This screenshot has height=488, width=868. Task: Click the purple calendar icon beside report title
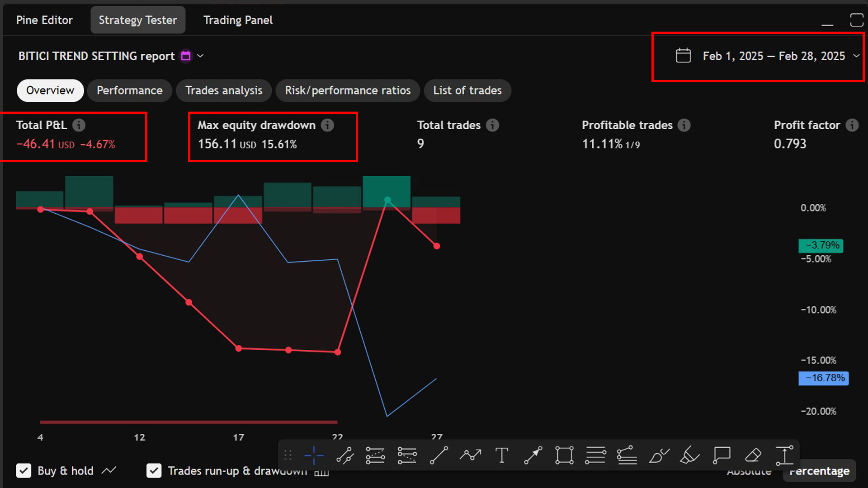click(x=185, y=56)
